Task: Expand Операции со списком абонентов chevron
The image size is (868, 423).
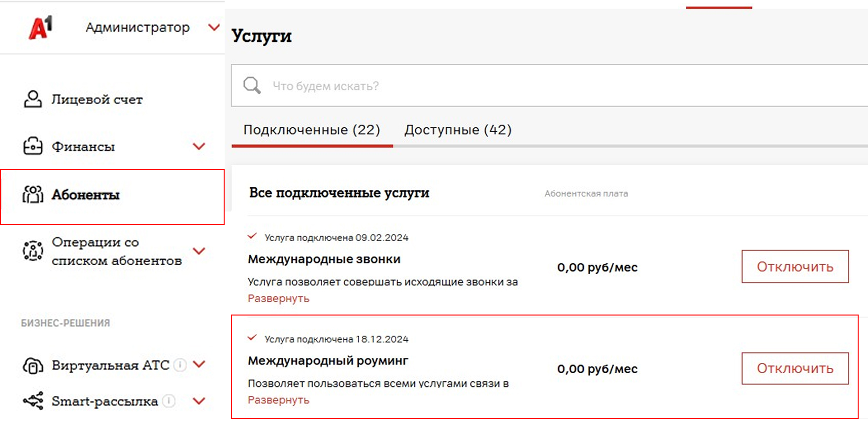Action: click(x=199, y=251)
